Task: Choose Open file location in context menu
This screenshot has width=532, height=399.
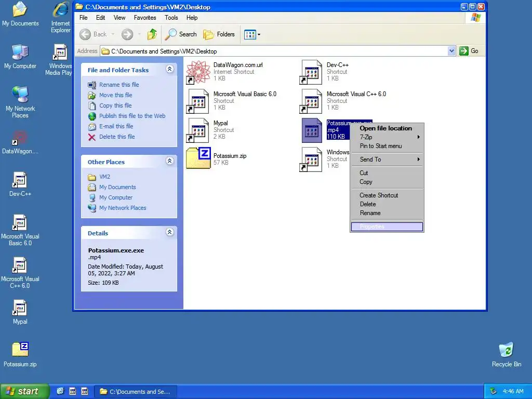Action: pos(387,128)
